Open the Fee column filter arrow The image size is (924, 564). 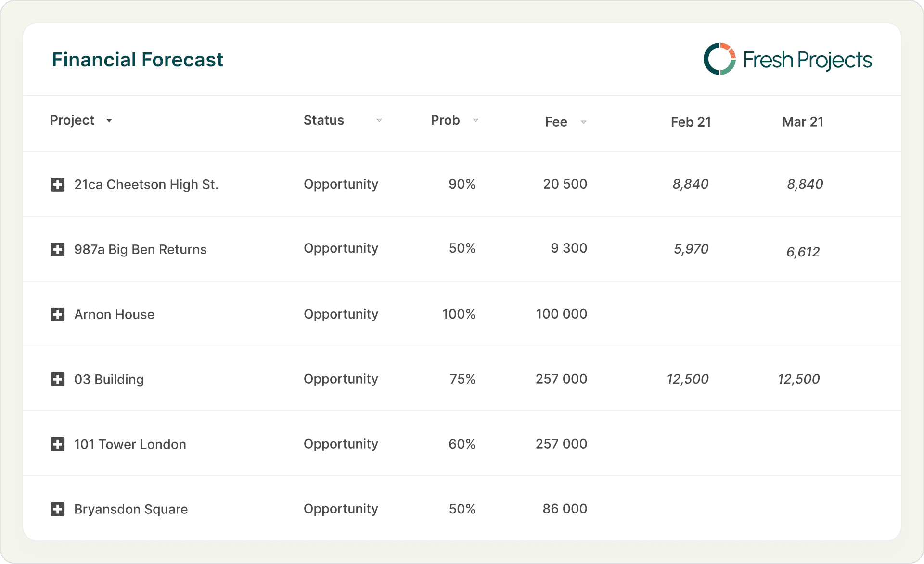coord(583,122)
